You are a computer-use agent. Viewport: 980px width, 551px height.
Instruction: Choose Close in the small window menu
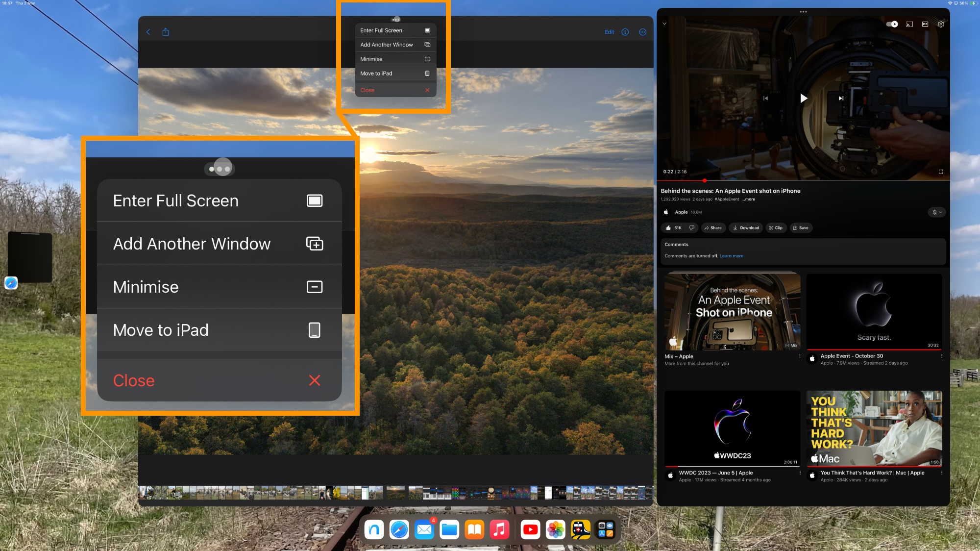click(395, 90)
